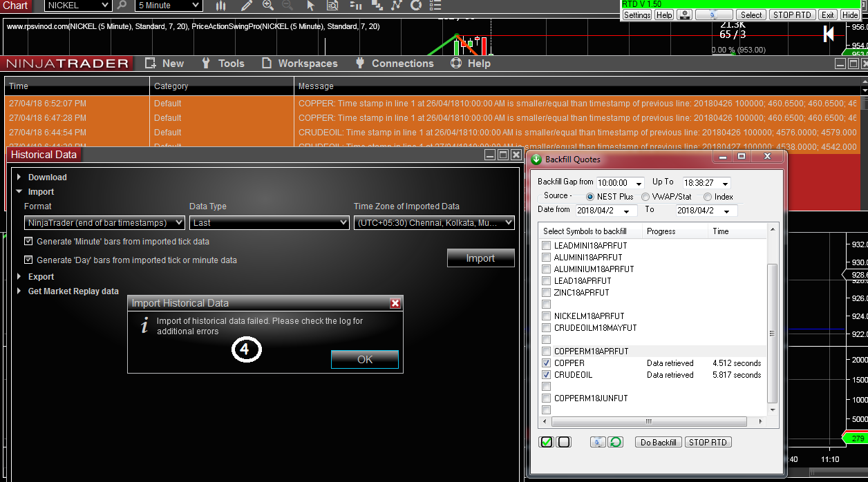Click STOP RTD in Backfill Quotes window
Screen dimensions: 868x482
708,442
